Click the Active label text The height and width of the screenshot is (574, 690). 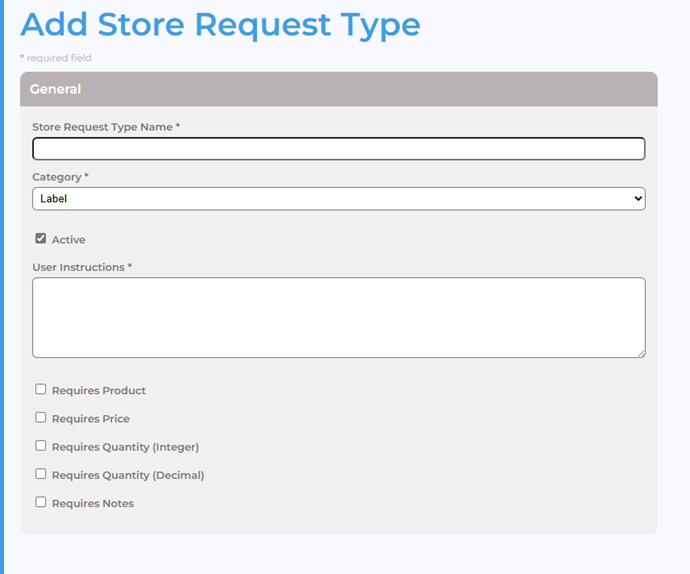[68, 240]
